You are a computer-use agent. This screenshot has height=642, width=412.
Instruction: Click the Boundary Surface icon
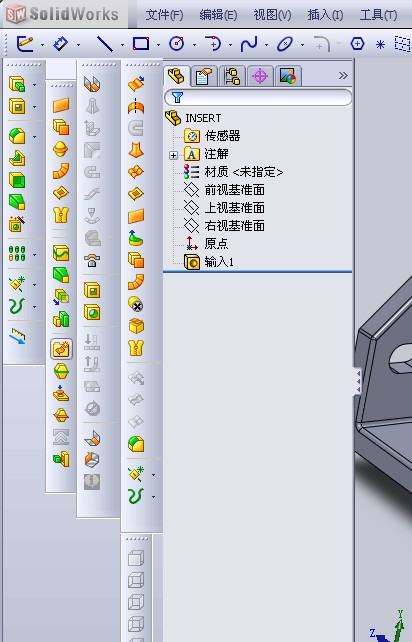coord(136,172)
